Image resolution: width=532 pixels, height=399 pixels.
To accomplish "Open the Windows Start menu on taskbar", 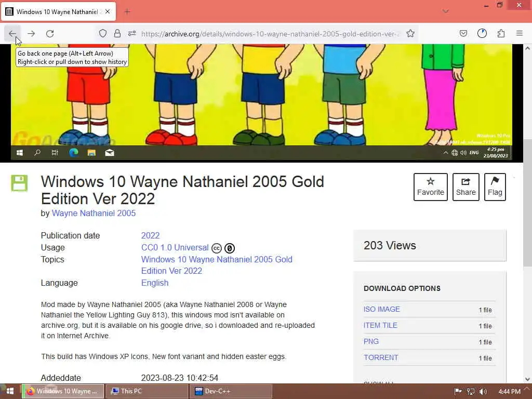I will (x=10, y=391).
